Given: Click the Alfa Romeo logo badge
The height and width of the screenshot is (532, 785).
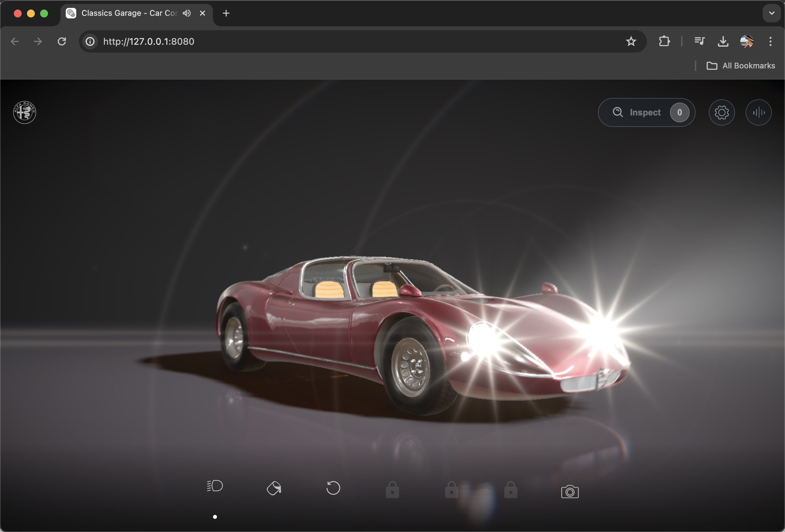Looking at the screenshot, I should 25,112.
